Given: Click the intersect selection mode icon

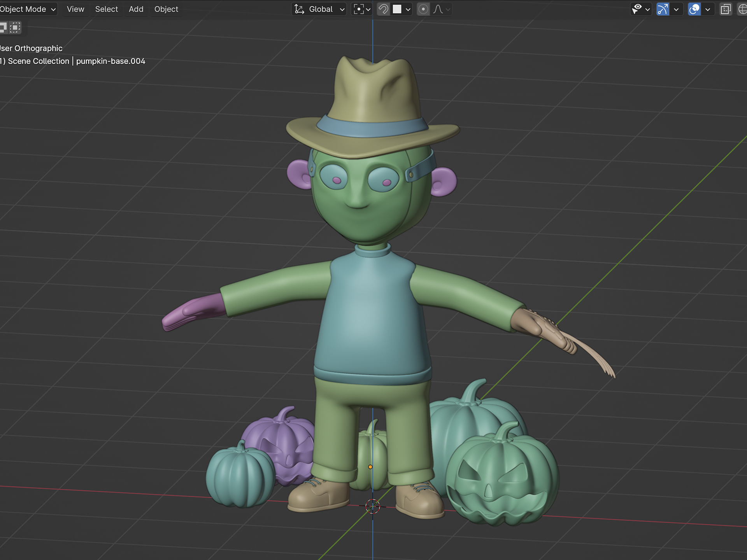Looking at the screenshot, I should [x=15, y=27].
